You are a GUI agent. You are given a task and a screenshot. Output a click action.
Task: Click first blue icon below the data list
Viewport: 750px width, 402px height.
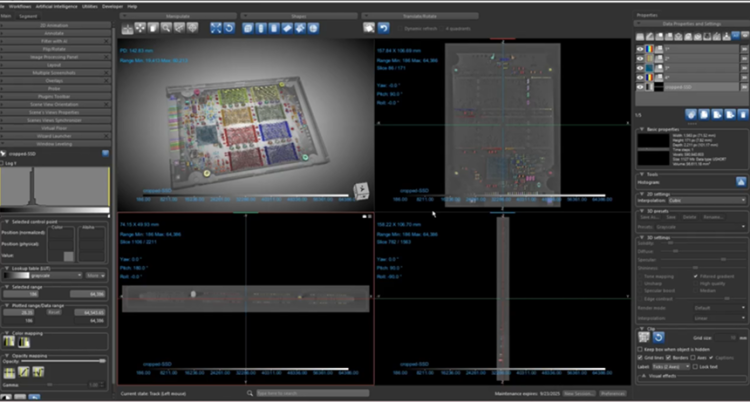691,114
